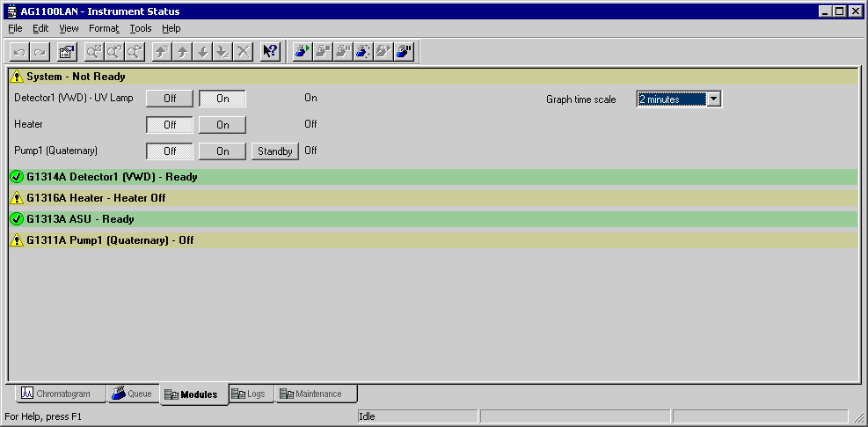Click the greyed pause run instrument icon
Viewport: 868px width, 427px height.
pos(343,52)
